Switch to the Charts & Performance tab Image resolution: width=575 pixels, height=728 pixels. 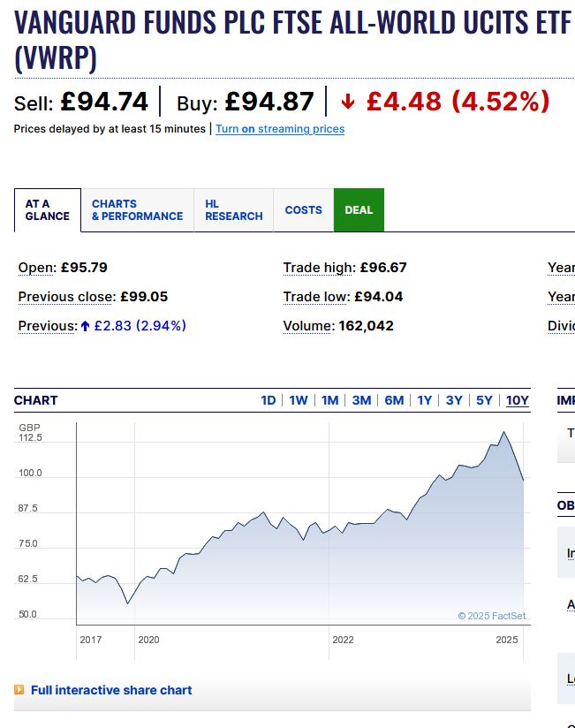point(137,210)
